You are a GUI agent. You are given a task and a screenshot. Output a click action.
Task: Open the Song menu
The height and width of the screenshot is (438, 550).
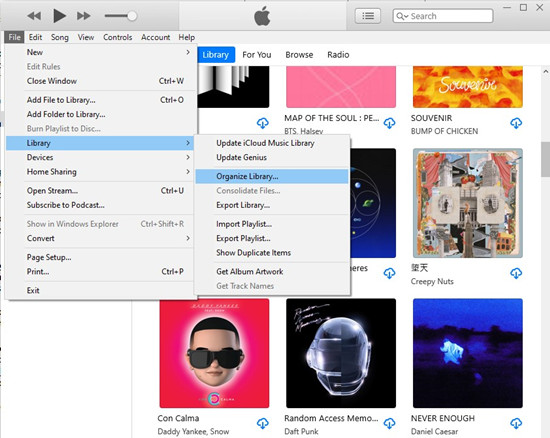60,37
